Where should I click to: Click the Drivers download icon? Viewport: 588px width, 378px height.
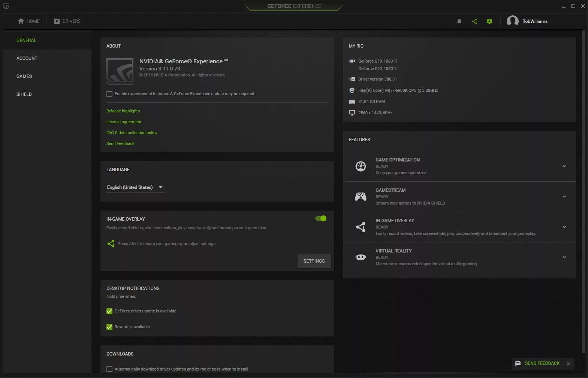(57, 21)
